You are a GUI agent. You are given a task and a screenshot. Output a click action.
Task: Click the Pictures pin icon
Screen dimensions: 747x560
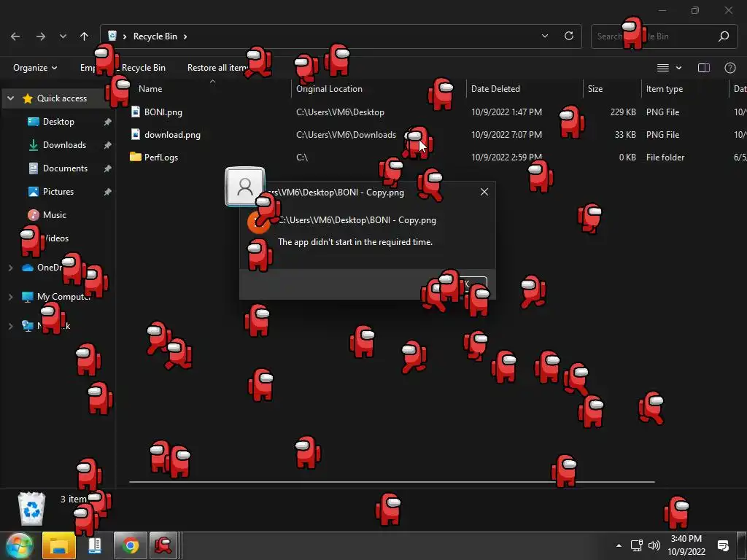point(108,192)
